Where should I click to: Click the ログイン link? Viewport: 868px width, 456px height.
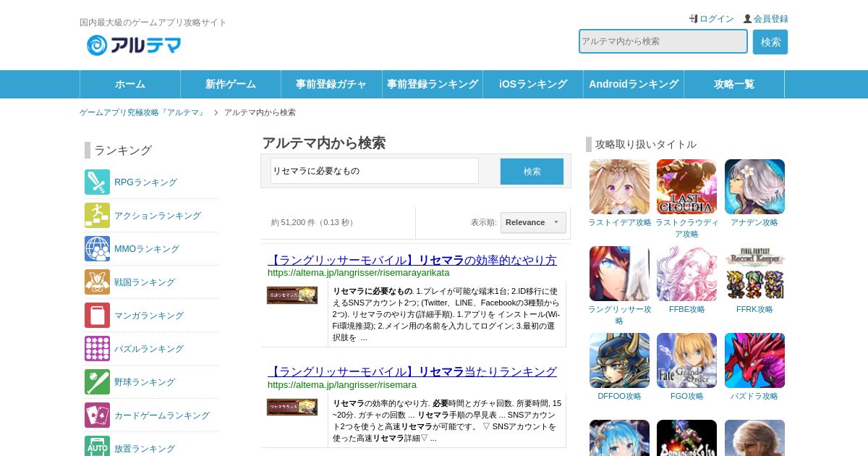[717, 19]
